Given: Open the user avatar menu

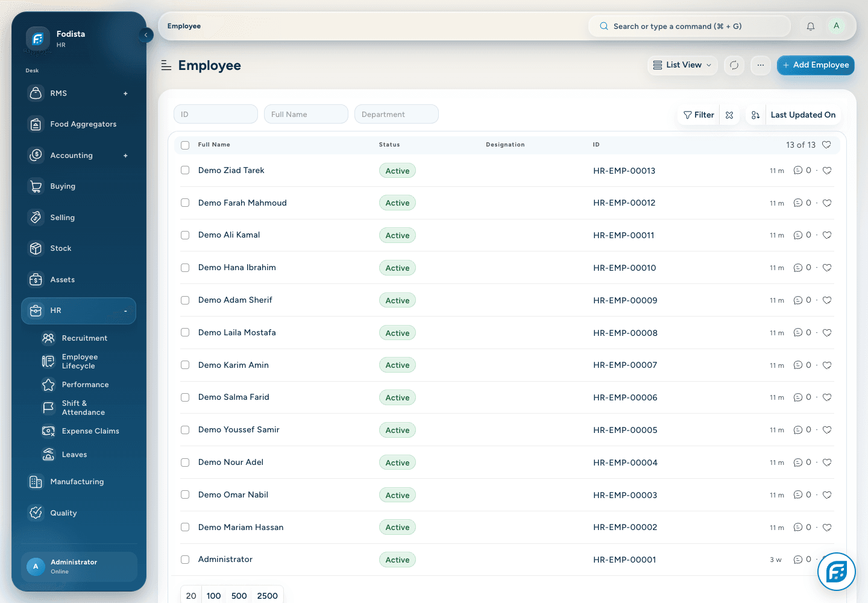Looking at the screenshot, I should click(x=836, y=26).
